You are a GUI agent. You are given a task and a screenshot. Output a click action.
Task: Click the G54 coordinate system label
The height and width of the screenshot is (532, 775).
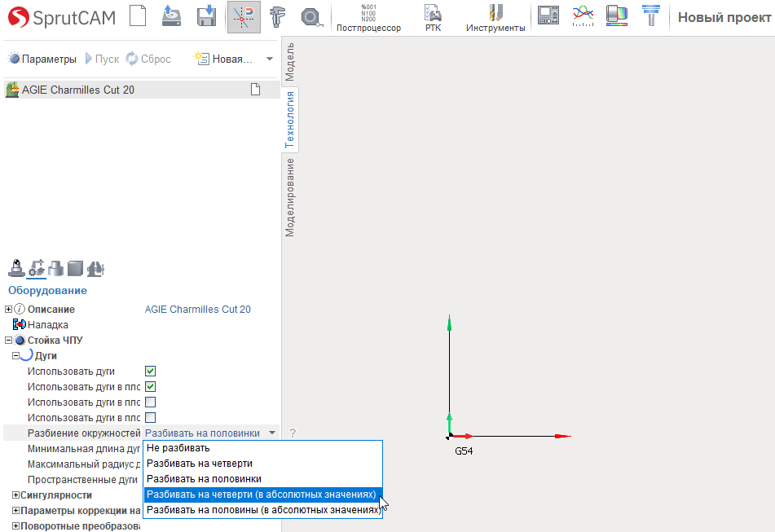(464, 451)
